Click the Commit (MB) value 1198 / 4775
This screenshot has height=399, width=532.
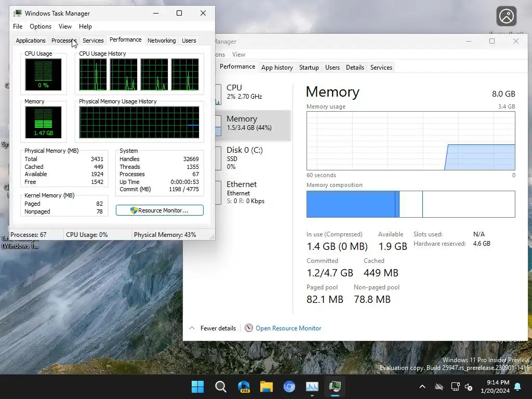pyautogui.click(x=184, y=189)
